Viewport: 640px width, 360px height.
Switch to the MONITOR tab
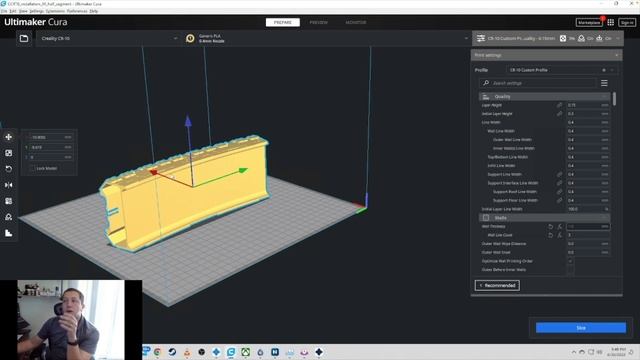click(x=356, y=22)
